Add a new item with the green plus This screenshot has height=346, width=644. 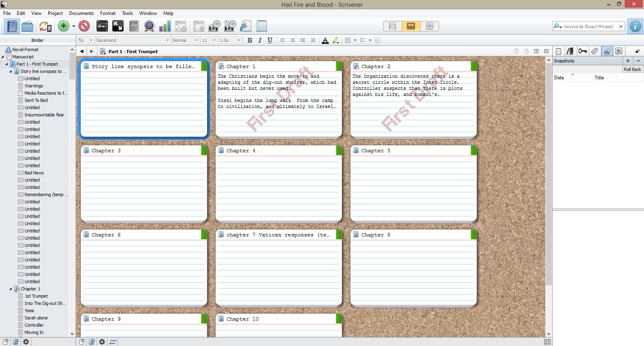[x=64, y=26]
